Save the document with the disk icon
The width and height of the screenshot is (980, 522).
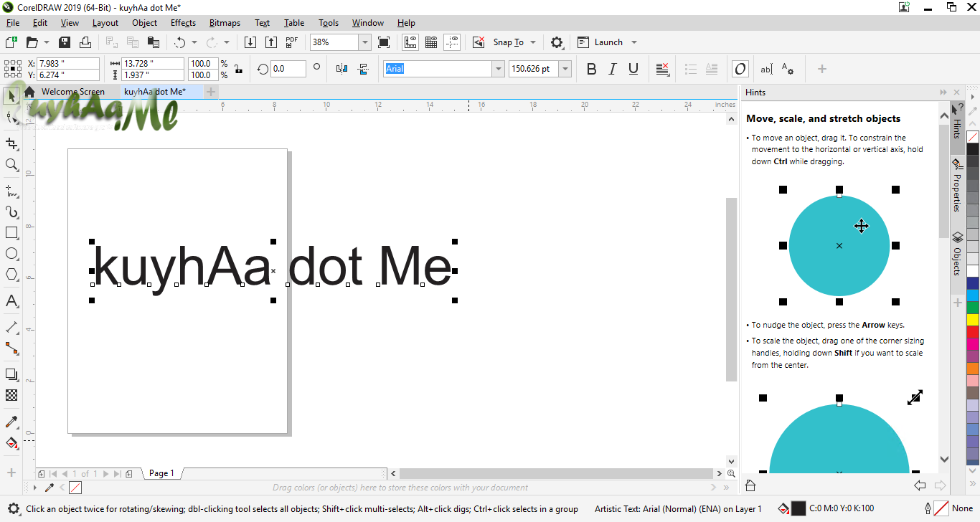point(65,42)
